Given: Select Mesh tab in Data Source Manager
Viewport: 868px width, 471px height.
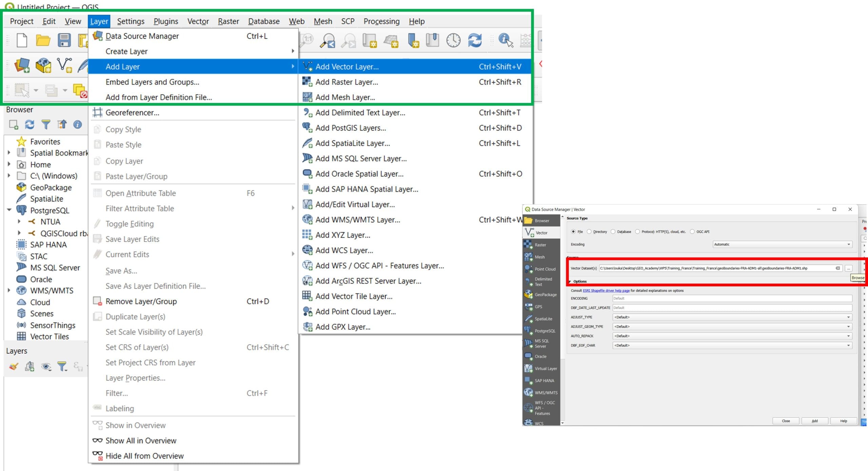Looking at the screenshot, I should coord(541,257).
